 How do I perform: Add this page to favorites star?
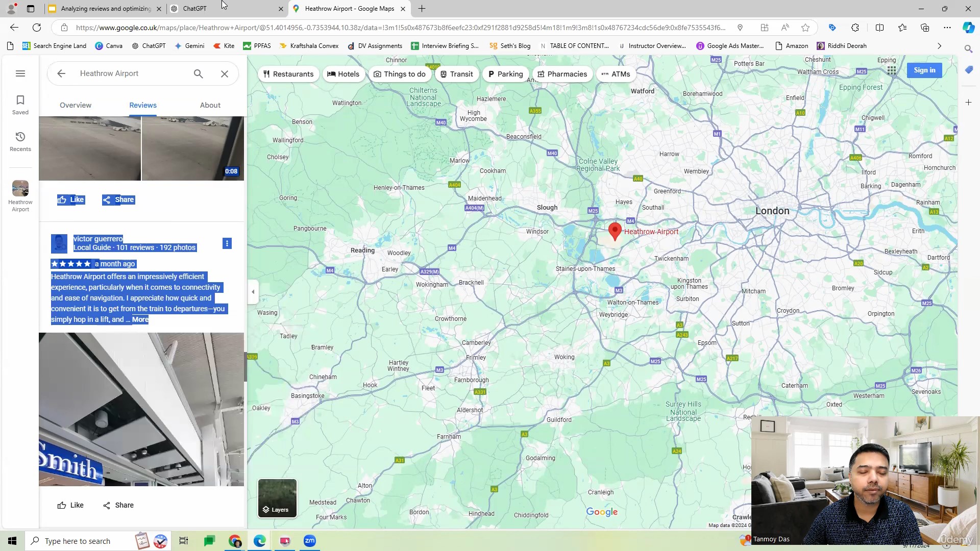805,28
